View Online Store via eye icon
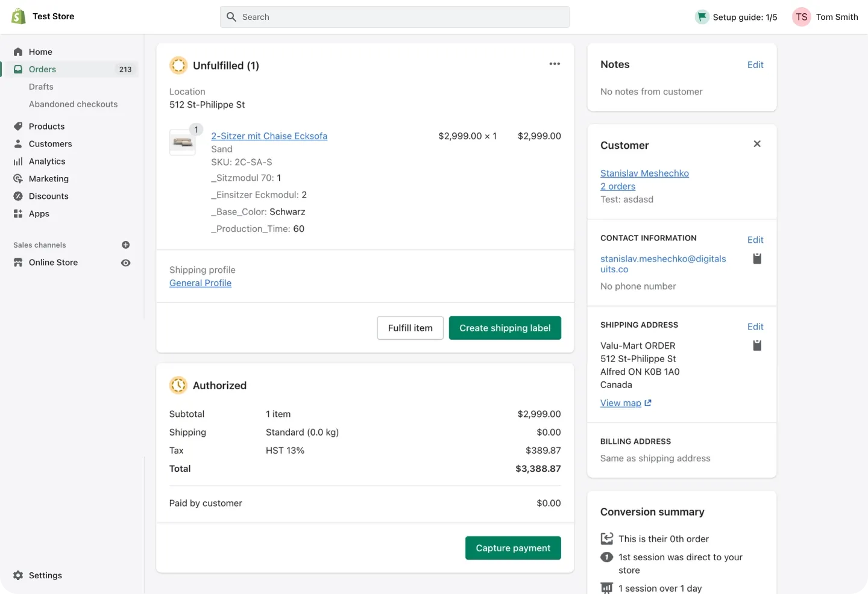This screenshot has height=594, width=868. [x=125, y=263]
